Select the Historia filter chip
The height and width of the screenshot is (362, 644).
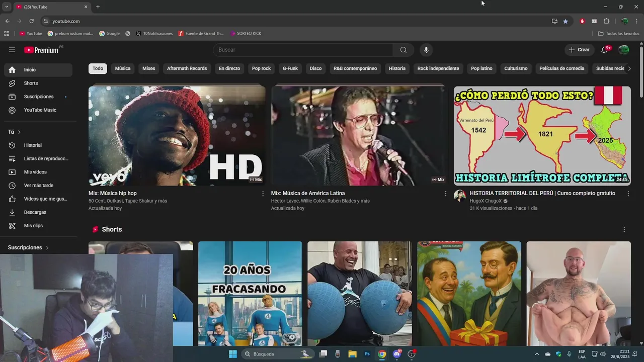click(x=397, y=68)
